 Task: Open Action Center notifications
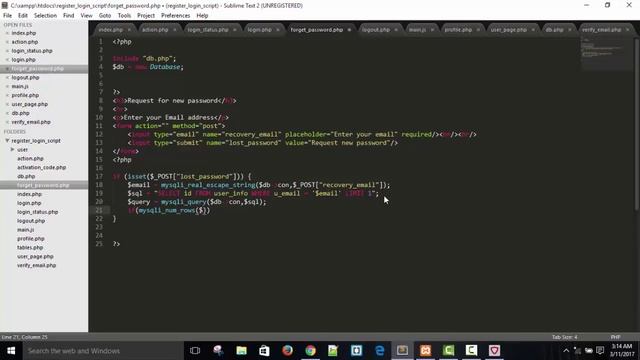point(600,351)
